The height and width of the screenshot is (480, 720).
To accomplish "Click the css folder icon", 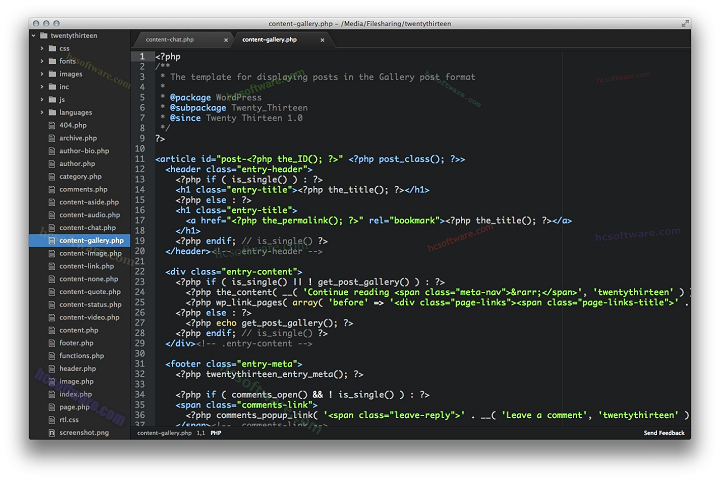I will pyautogui.click(x=52, y=48).
